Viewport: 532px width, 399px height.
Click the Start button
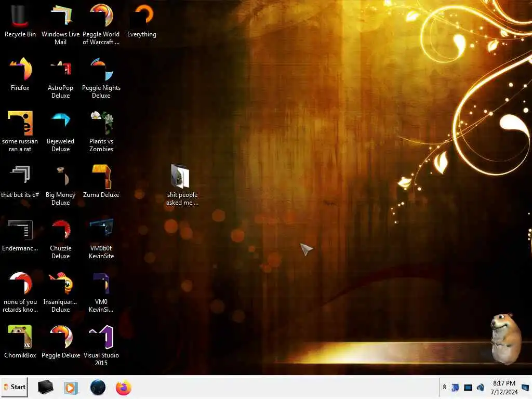pyautogui.click(x=14, y=387)
